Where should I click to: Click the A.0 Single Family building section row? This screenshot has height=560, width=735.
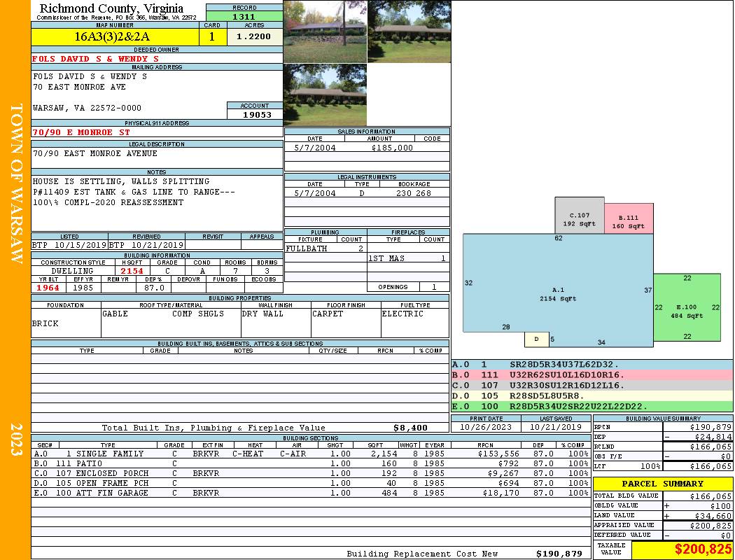click(x=308, y=454)
